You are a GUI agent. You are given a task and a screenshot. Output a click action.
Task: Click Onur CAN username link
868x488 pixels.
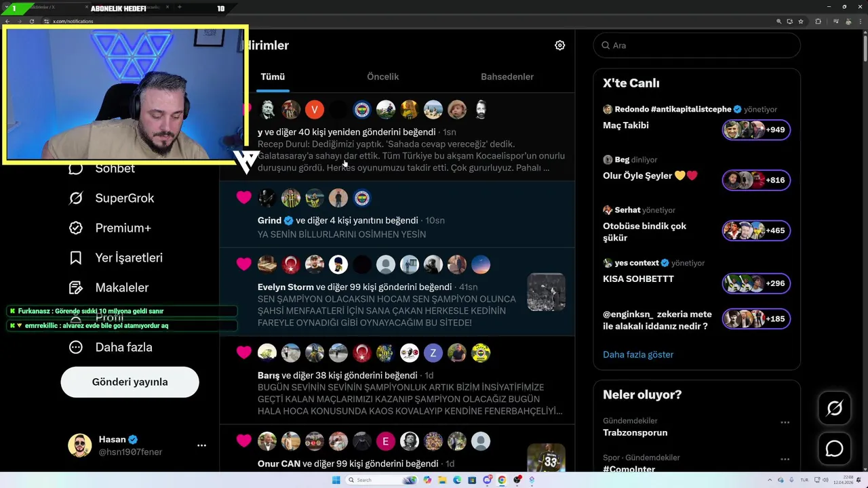point(279,464)
